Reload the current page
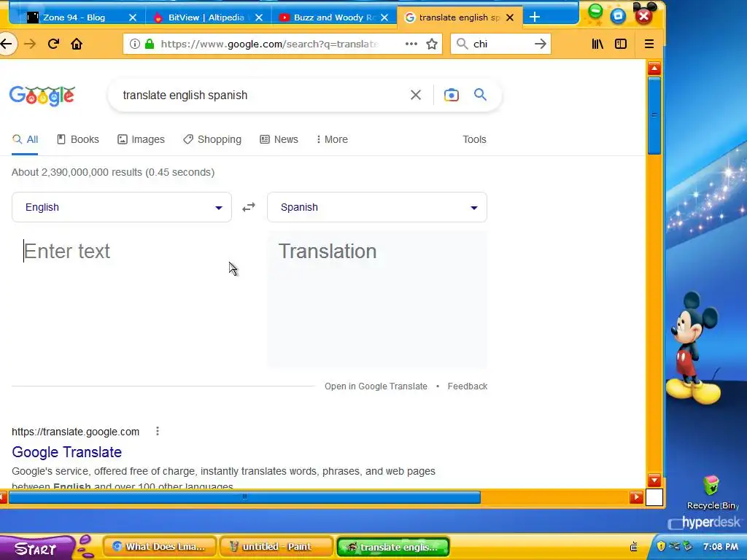 pyautogui.click(x=53, y=44)
